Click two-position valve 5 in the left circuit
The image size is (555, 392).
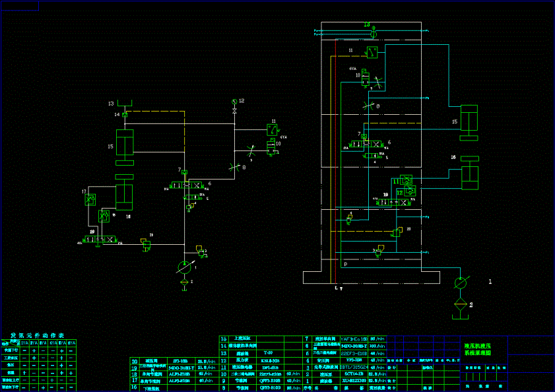tap(193, 197)
